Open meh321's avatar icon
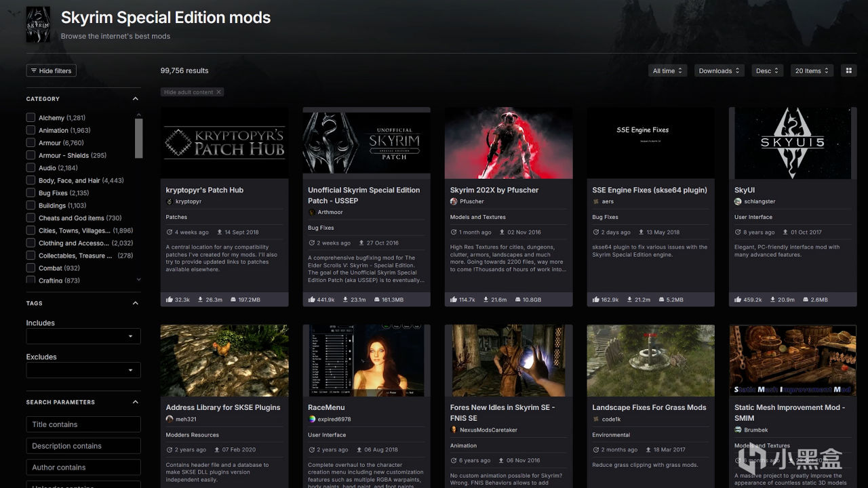The image size is (868, 488). click(170, 419)
